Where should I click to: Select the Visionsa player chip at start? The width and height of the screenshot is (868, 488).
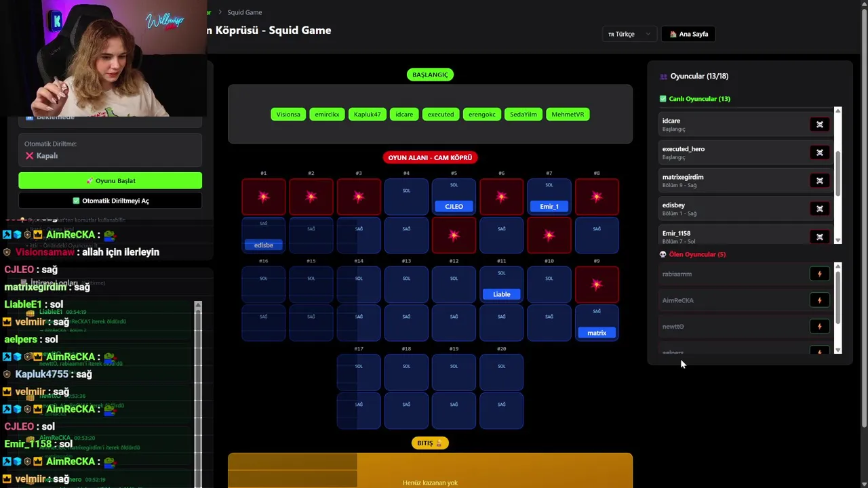pyautogui.click(x=288, y=115)
